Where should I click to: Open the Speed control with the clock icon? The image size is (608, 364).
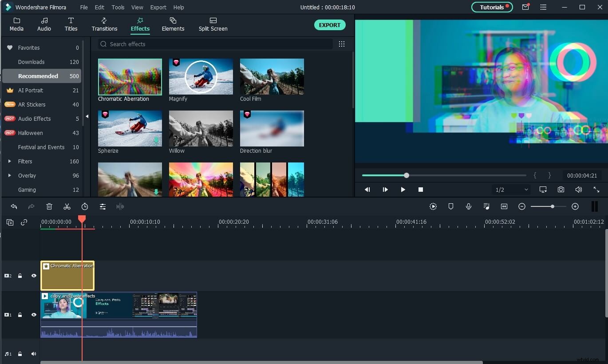tap(85, 206)
